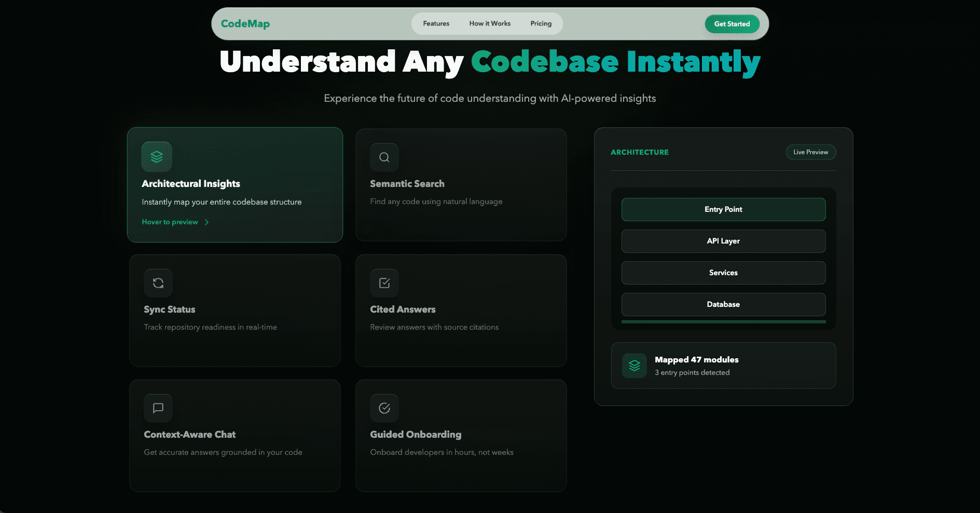Click the layers icon beside Mapped 47 modules
Screen dimensions: 980x513
(634, 366)
